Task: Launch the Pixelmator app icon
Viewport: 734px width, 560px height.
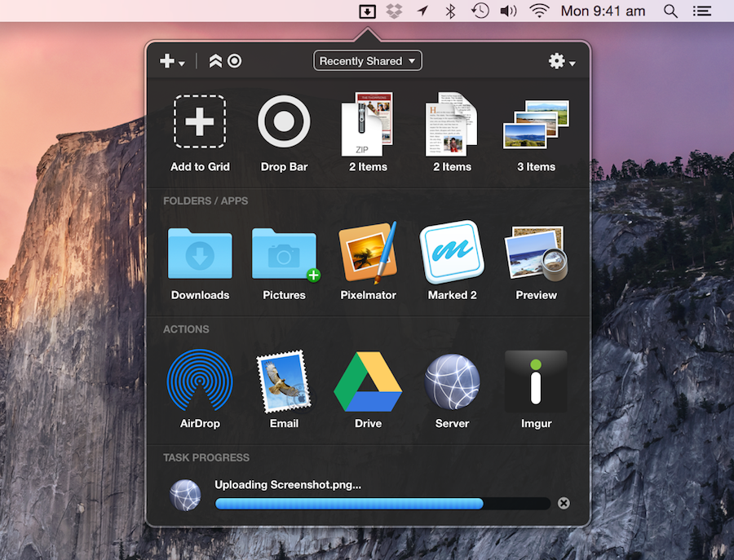Action: 368,253
